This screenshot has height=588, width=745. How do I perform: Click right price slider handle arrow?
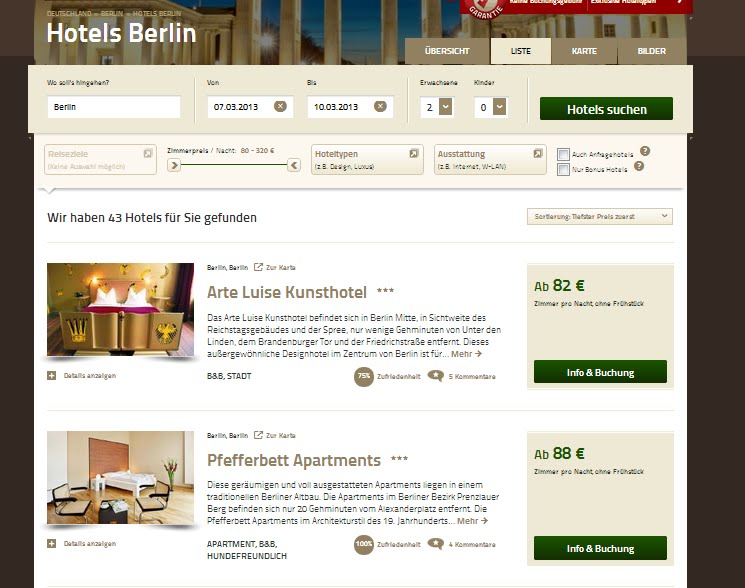pyautogui.click(x=294, y=165)
